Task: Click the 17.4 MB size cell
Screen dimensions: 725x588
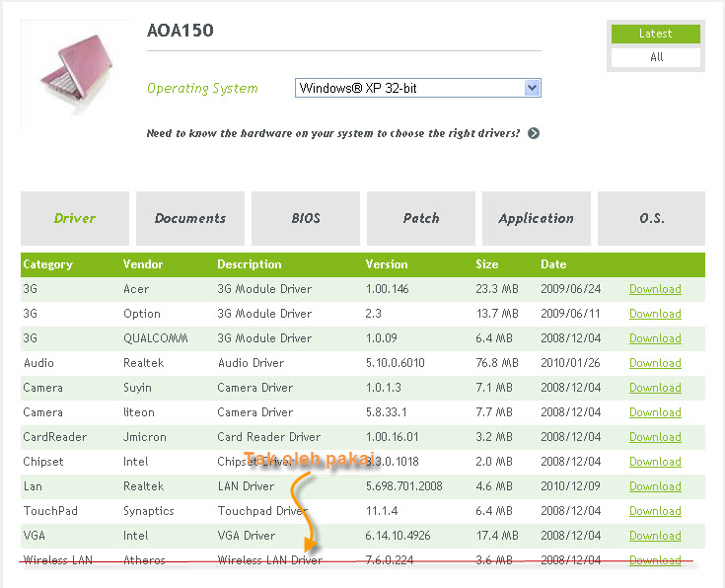Action: pos(497,536)
